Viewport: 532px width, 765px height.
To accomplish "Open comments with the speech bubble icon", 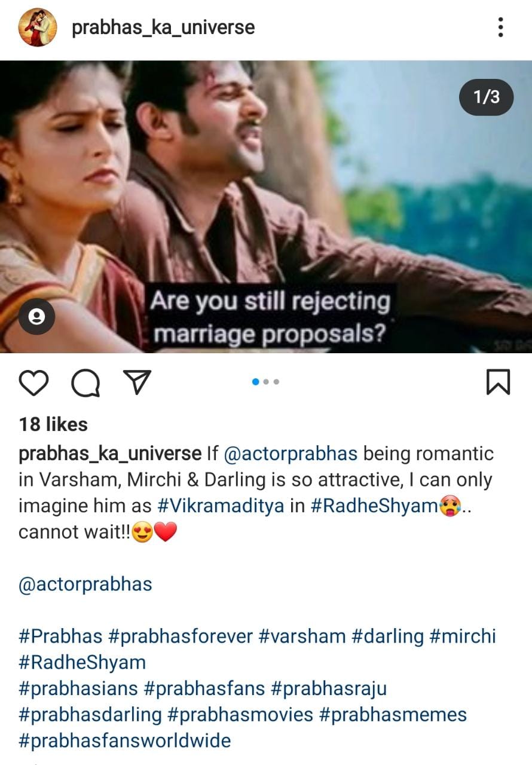I will coord(86,382).
